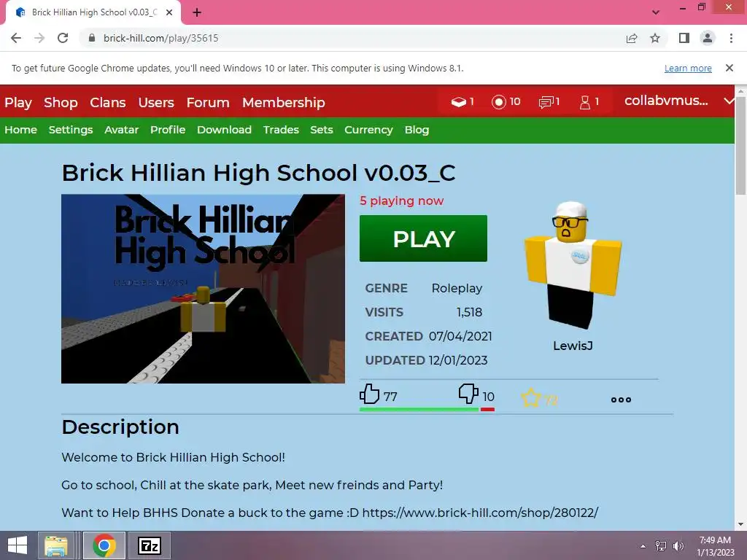
Task: Click the Windows Start button
Action: coord(18,545)
